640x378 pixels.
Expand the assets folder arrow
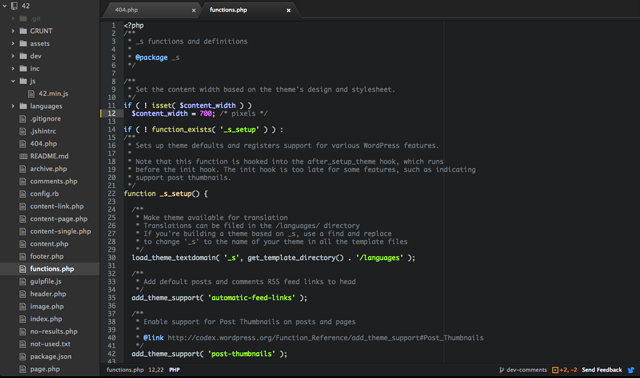point(13,44)
